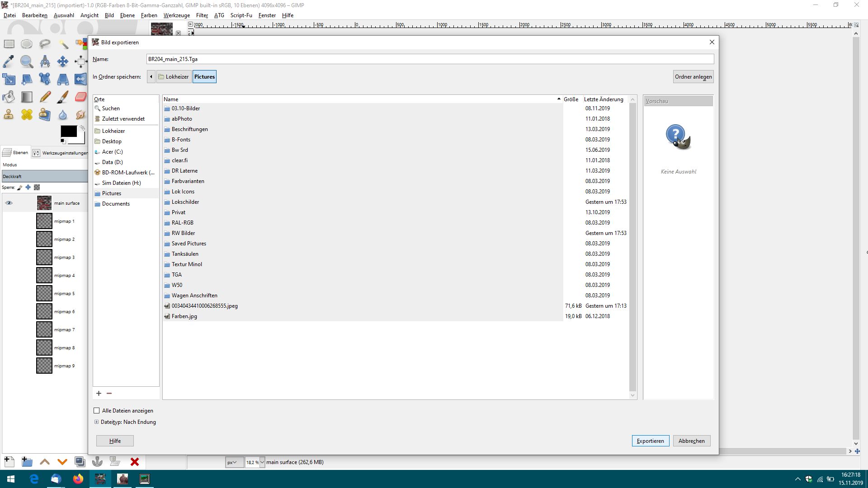Open the Filter menu

pyautogui.click(x=202, y=15)
